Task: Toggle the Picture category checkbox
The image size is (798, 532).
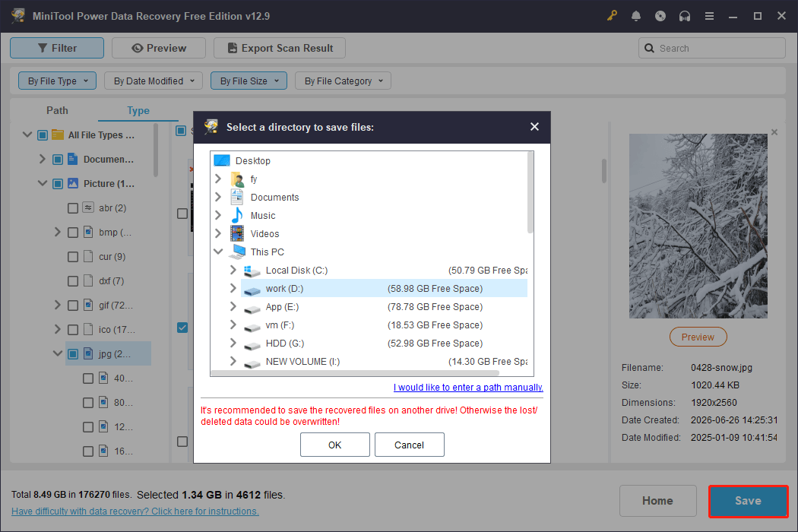Action: [x=58, y=184]
